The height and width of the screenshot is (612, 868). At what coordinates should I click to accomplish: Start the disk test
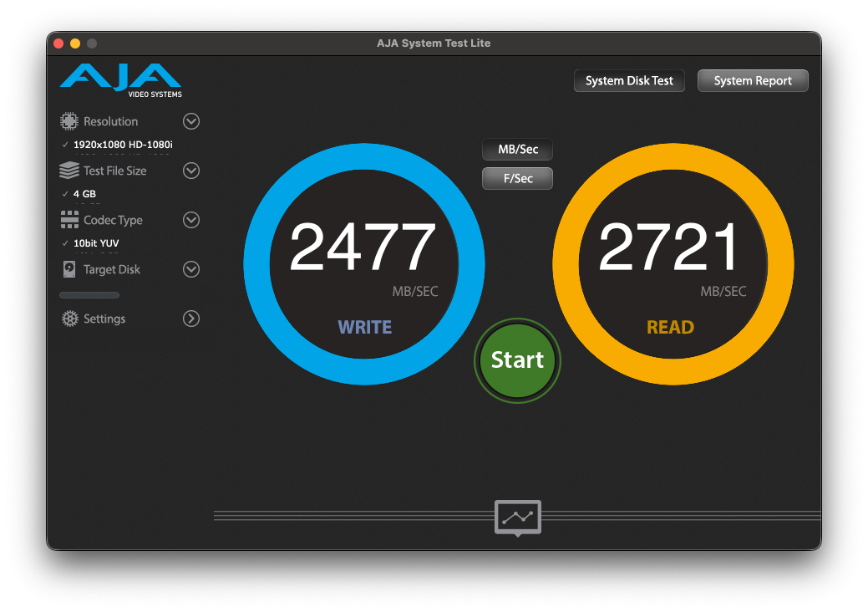pos(518,360)
